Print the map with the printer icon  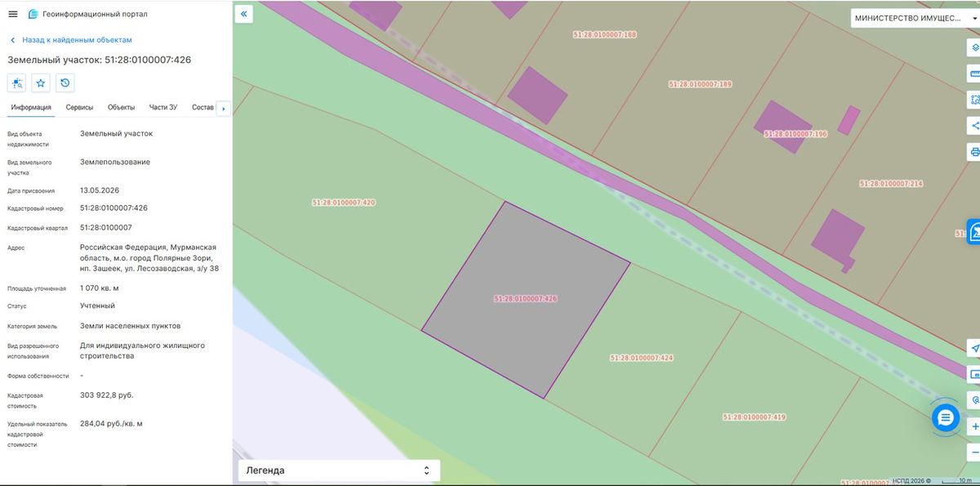974,152
